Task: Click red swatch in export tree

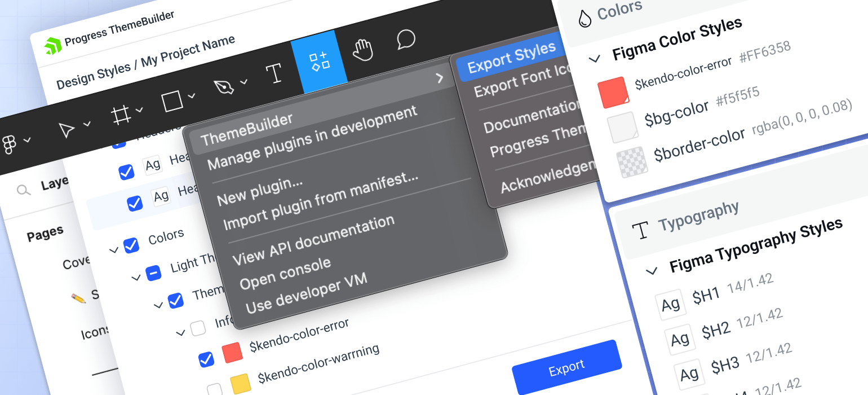Action: 232,352
